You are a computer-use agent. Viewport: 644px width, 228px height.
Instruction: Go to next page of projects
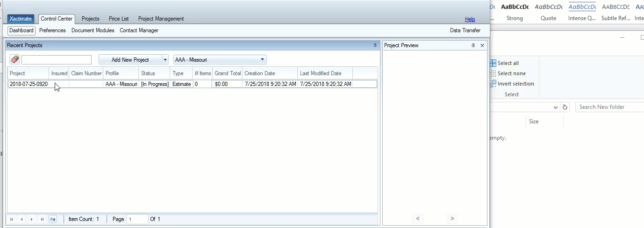pyautogui.click(x=32, y=219)
